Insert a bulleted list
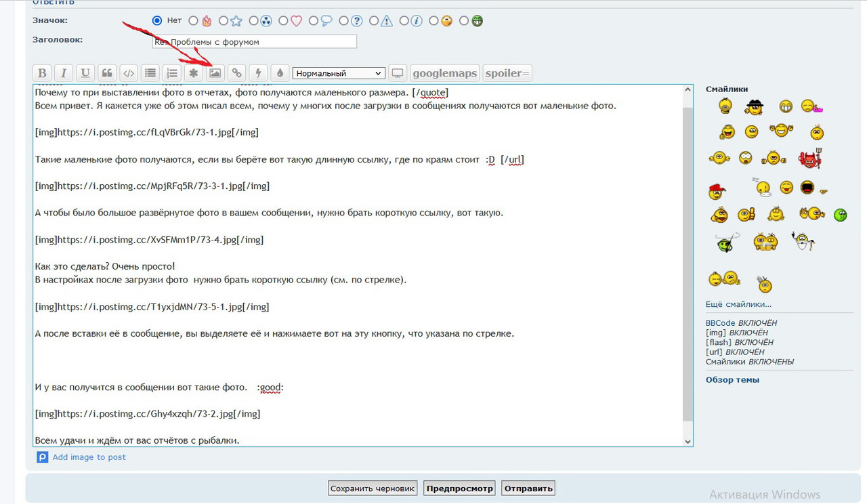 [150, 73]
